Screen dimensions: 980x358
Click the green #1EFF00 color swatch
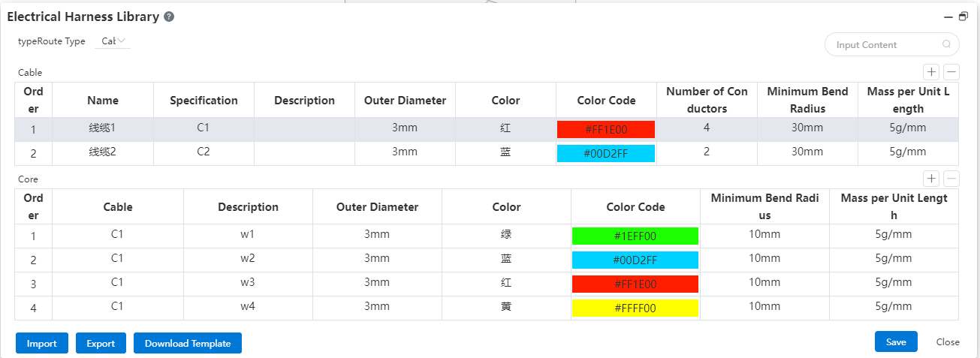point(635,236)
